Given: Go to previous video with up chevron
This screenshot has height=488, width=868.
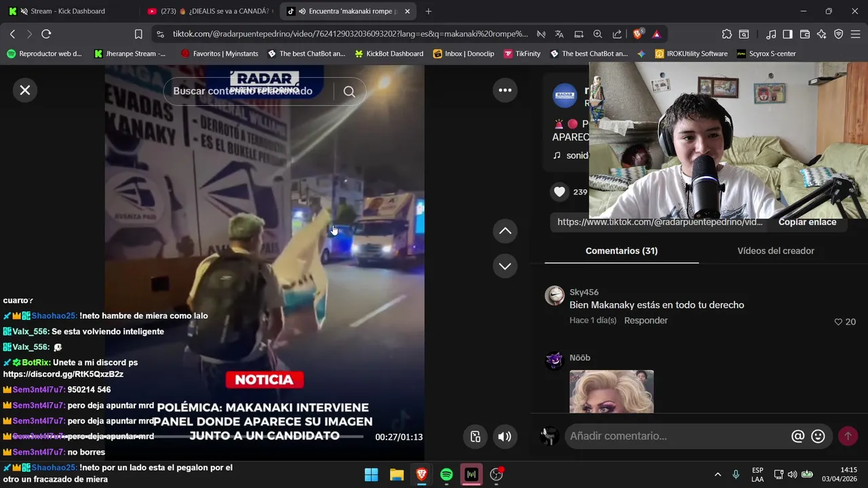Looking at the screenshot, I should (x=505, y=231).
